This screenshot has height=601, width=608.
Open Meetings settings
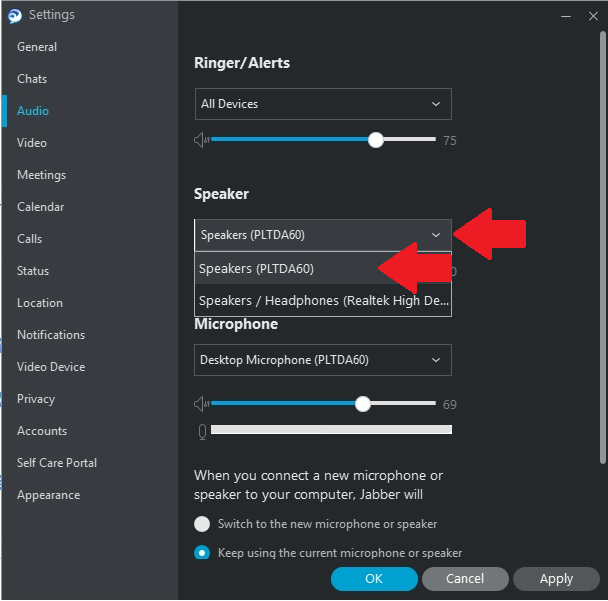tap(41, 175)
